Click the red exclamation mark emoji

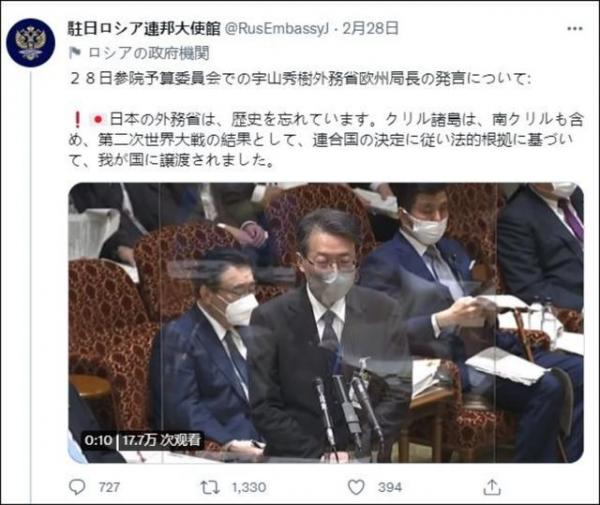[77, 120]
